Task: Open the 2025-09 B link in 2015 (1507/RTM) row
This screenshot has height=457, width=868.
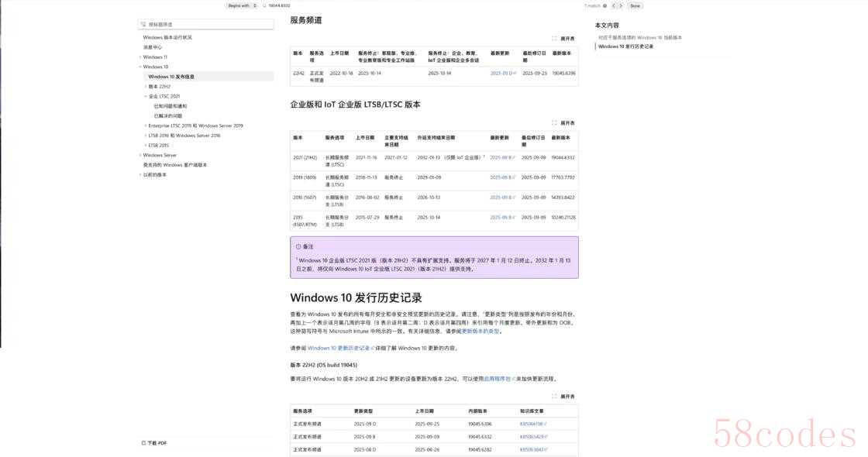Action: point(503,218)
